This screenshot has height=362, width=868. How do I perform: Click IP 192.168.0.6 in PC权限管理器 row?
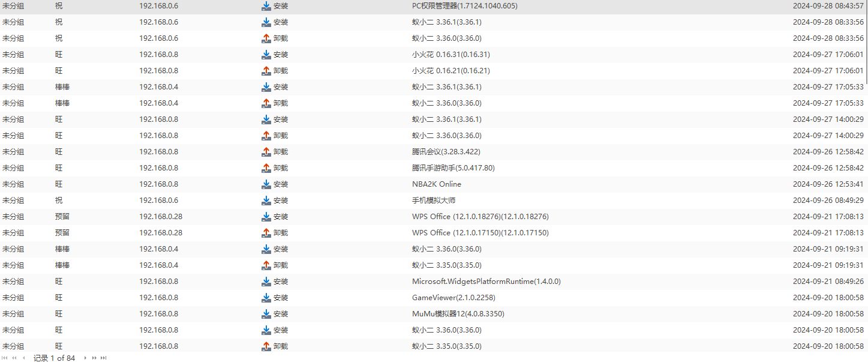pos(158,6)
